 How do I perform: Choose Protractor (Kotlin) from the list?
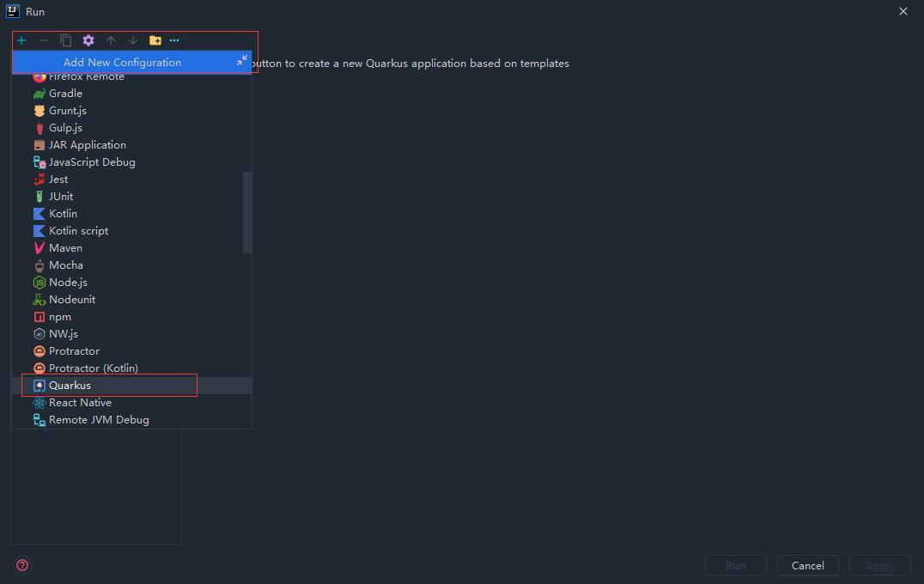click(x=132, y=368)
